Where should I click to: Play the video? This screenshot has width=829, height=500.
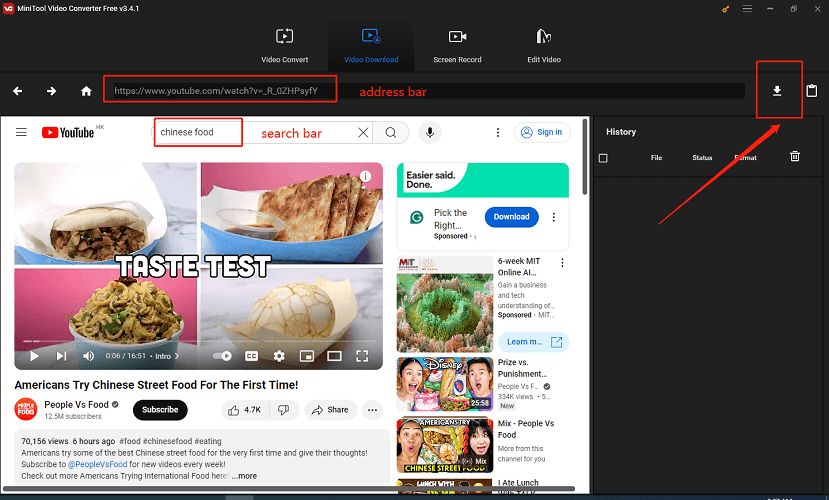tap(34, 356)
